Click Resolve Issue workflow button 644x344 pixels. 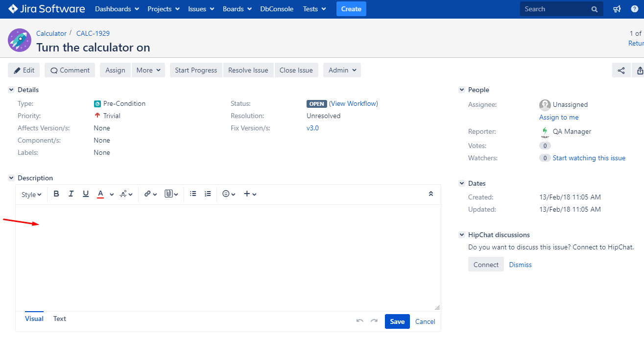[248, 70]
